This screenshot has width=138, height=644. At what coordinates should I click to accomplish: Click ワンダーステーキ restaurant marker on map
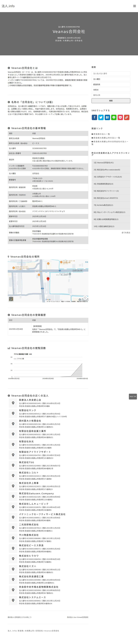point(61,262)
